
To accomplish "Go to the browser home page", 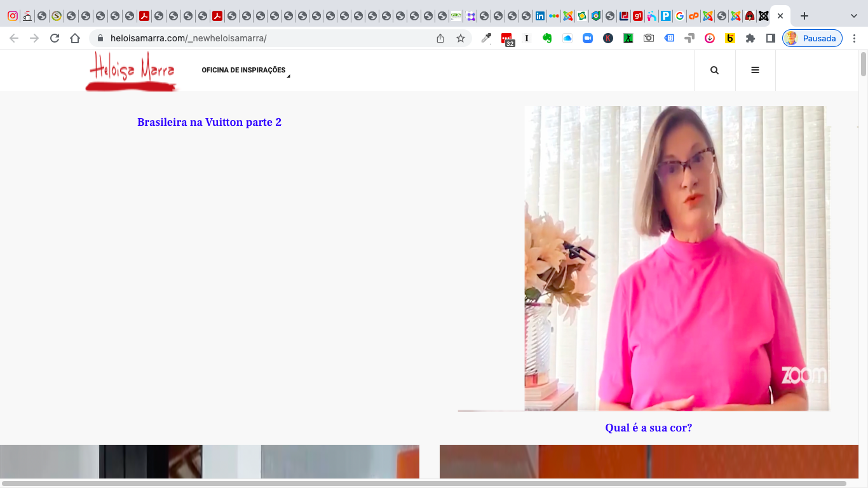I will [x=75, y=38].
